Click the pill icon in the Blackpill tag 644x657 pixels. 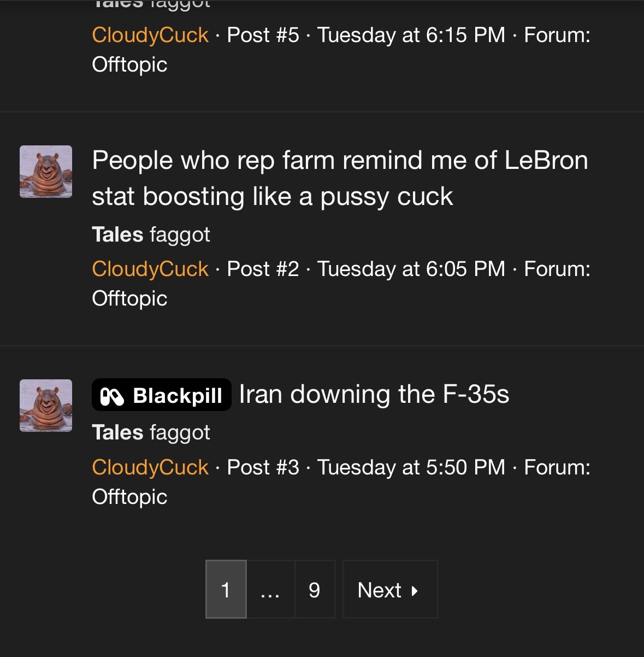coord(113,396)
